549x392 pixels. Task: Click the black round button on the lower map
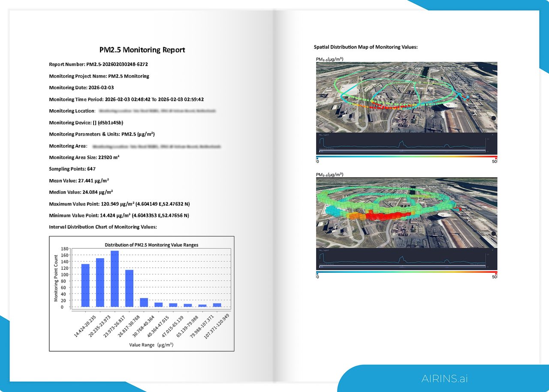tap(494, 234)
